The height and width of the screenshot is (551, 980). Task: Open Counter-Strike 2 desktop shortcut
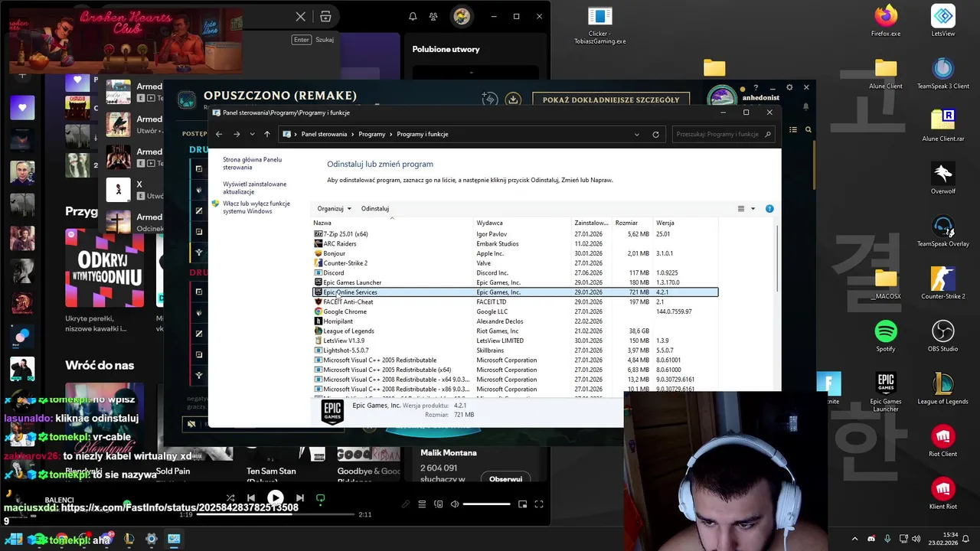[943, 283]
